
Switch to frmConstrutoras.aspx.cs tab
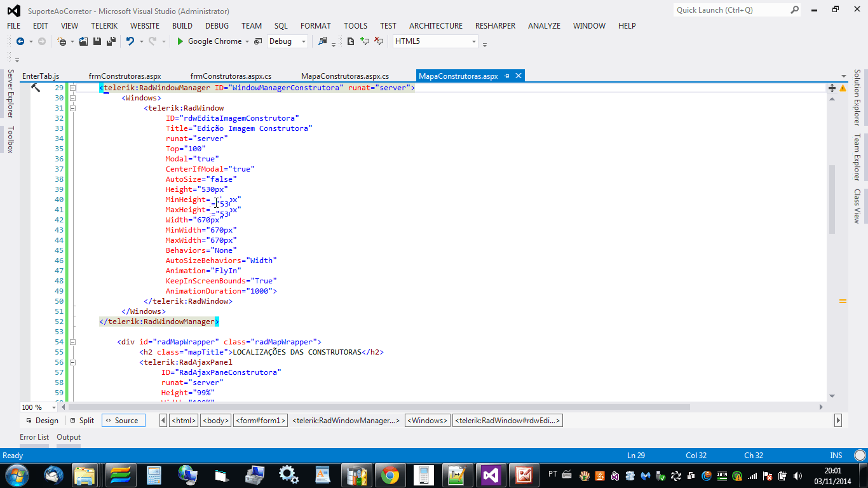pyautogui.click(x=231, y=76)
